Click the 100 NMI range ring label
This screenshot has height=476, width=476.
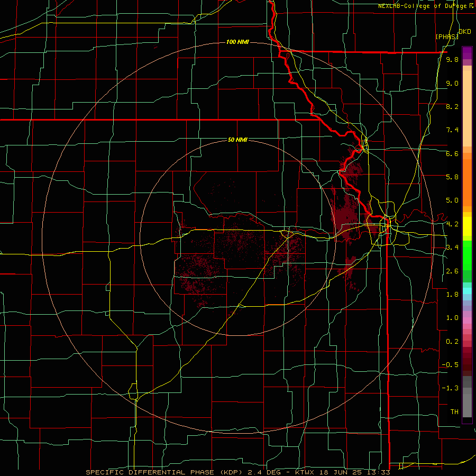pos(237,42)
